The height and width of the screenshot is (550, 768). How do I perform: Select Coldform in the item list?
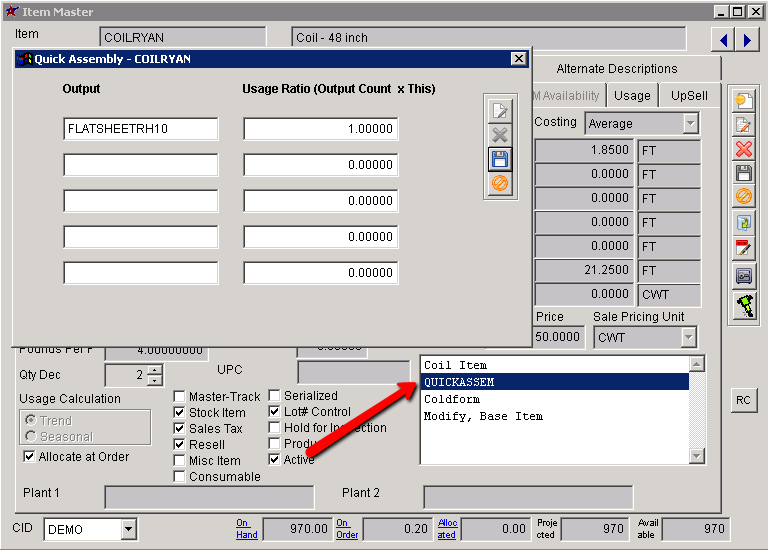tap(452, 399)
